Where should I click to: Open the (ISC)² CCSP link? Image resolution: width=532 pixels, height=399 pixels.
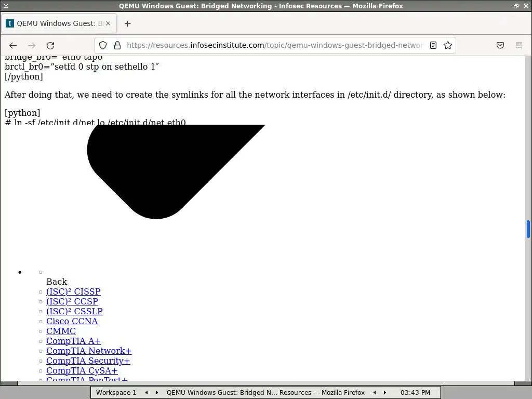pyautogui.click(x=72, y=301)
